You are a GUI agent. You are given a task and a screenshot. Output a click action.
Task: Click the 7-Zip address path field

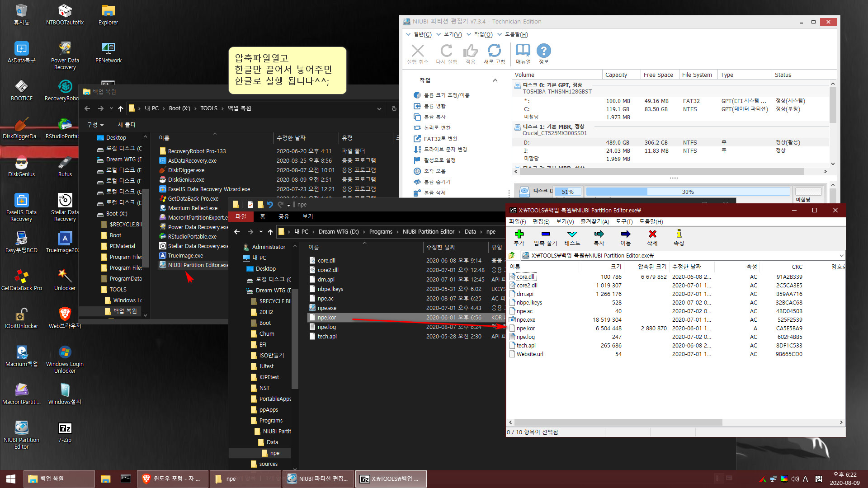tap(683, 255)
